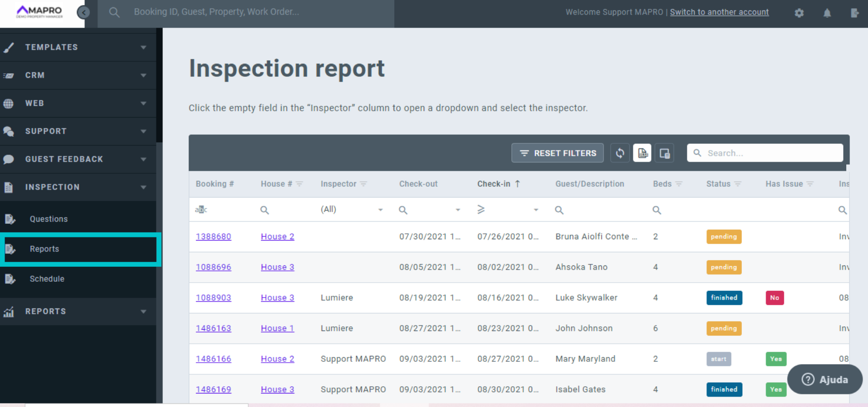
Task: Click the logout icon in top bar
Action: [854, 13]
